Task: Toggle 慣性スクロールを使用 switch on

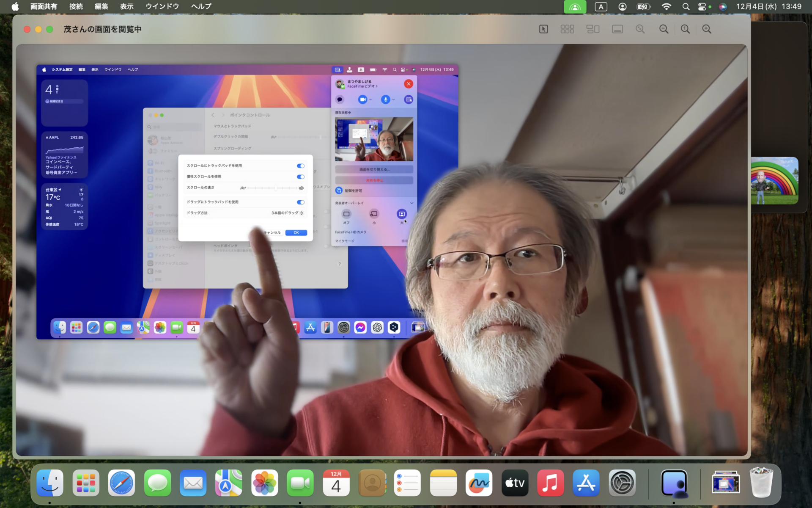Action: 301,176
